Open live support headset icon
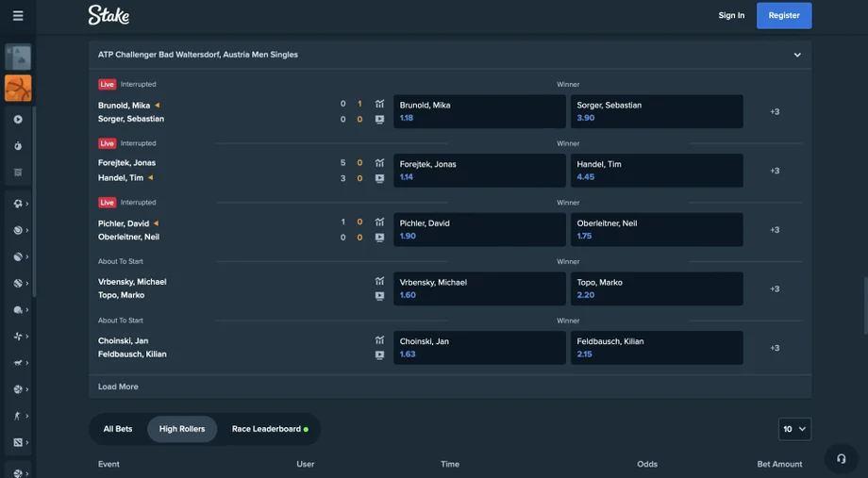Viewport: 868px width, 478px height. tap(841, 458)
